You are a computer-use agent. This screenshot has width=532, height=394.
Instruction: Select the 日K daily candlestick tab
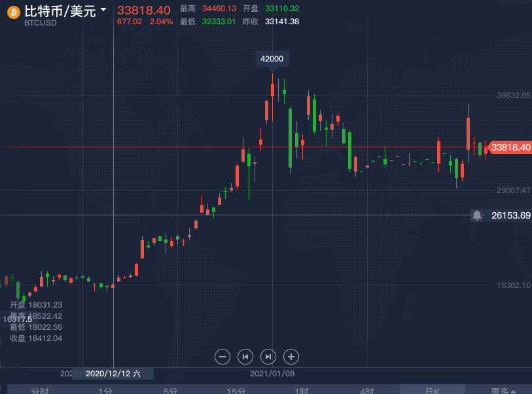coord(433,391)
